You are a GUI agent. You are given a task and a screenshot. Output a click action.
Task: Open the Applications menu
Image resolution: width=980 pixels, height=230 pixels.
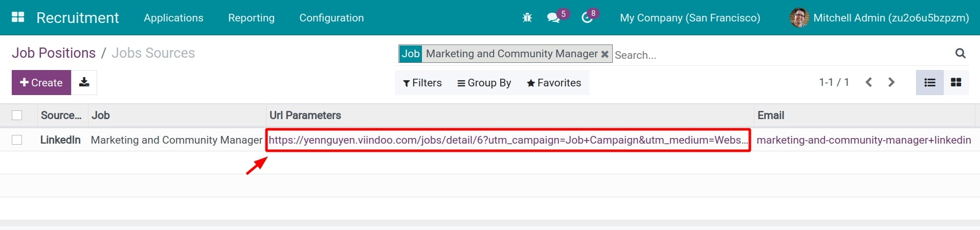(x=173, y=18)
